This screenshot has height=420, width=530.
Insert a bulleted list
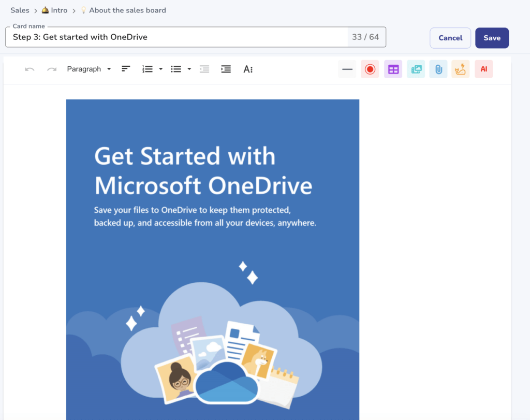click(176, 69)
